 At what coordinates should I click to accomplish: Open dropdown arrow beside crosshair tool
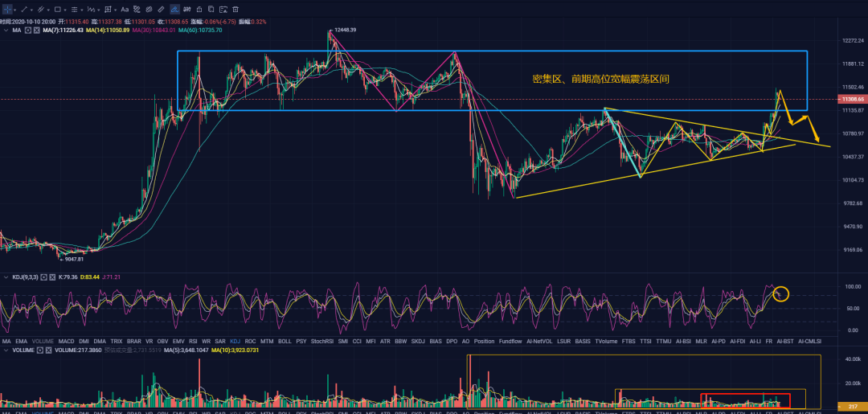[15, 10]
